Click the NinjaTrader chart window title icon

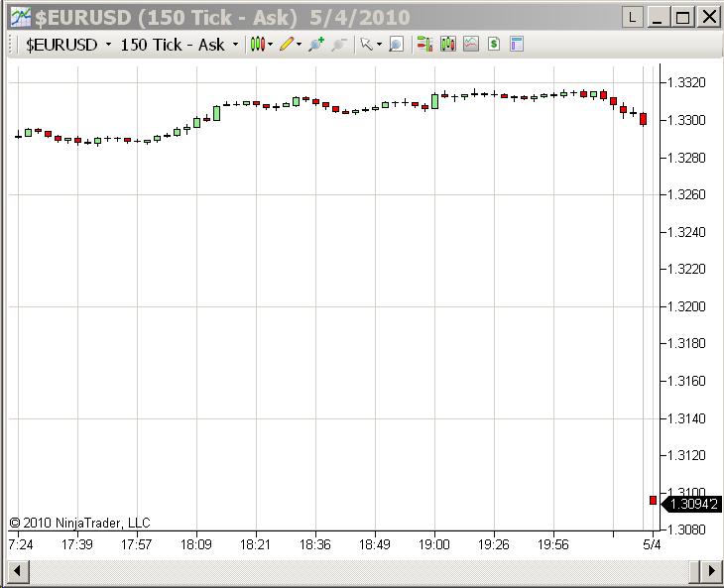[x=21, y=18]
